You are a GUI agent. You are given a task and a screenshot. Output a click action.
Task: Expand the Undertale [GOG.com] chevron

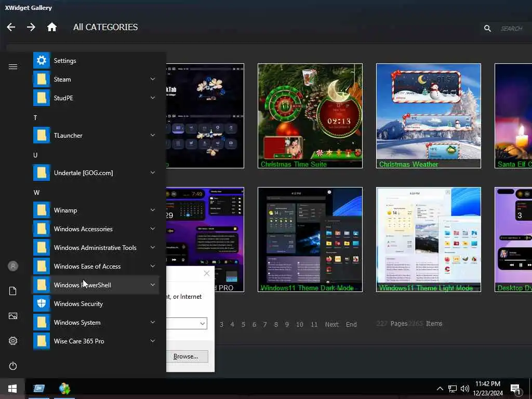click(153, 172)
